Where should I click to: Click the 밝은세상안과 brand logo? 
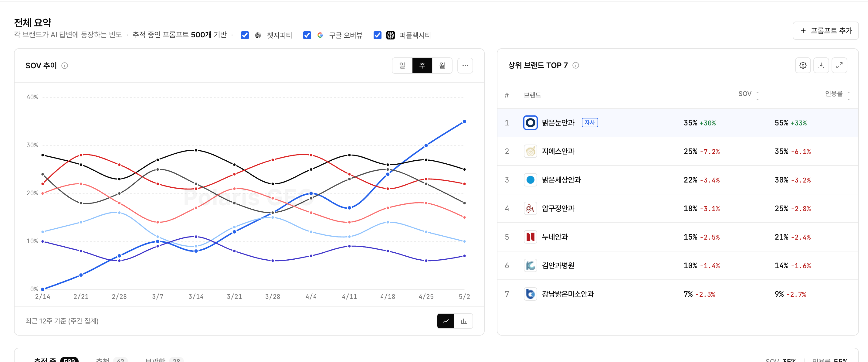click(x=530, y=180)
